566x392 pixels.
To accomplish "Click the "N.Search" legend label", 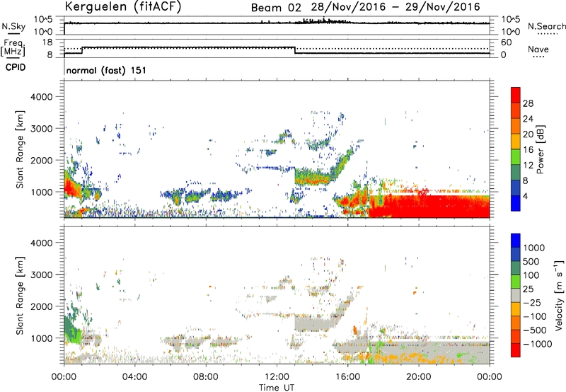I will (x=546, y=26).
